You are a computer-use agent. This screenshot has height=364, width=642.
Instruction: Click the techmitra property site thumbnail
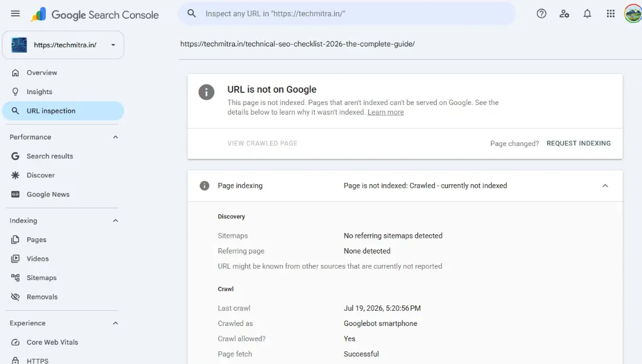pos(19,45)
